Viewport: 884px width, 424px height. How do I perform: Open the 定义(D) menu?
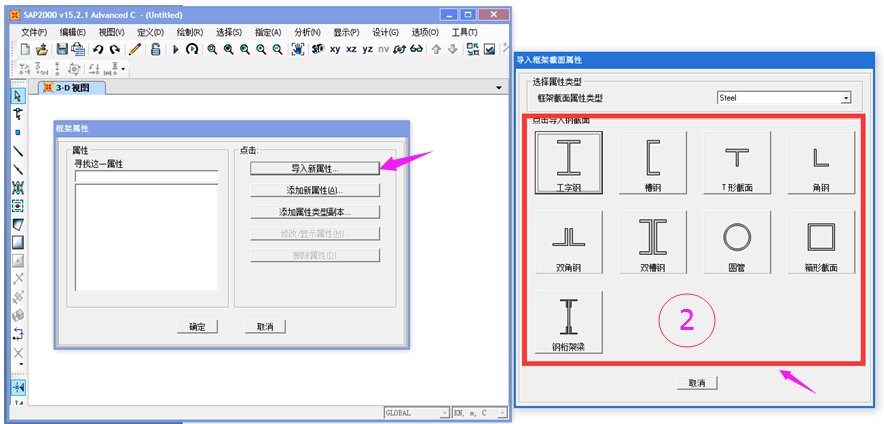click(x=149, y=32)
